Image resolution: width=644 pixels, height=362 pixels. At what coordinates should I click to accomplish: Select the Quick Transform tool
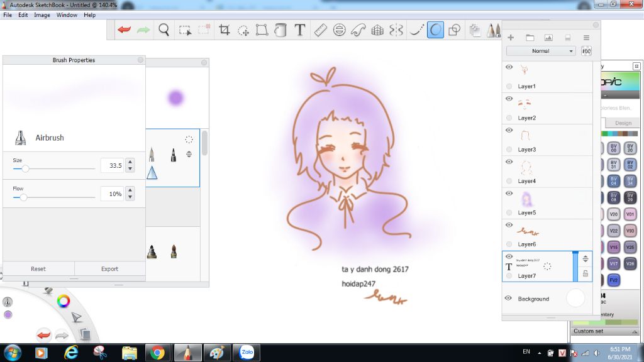(243, 30)
